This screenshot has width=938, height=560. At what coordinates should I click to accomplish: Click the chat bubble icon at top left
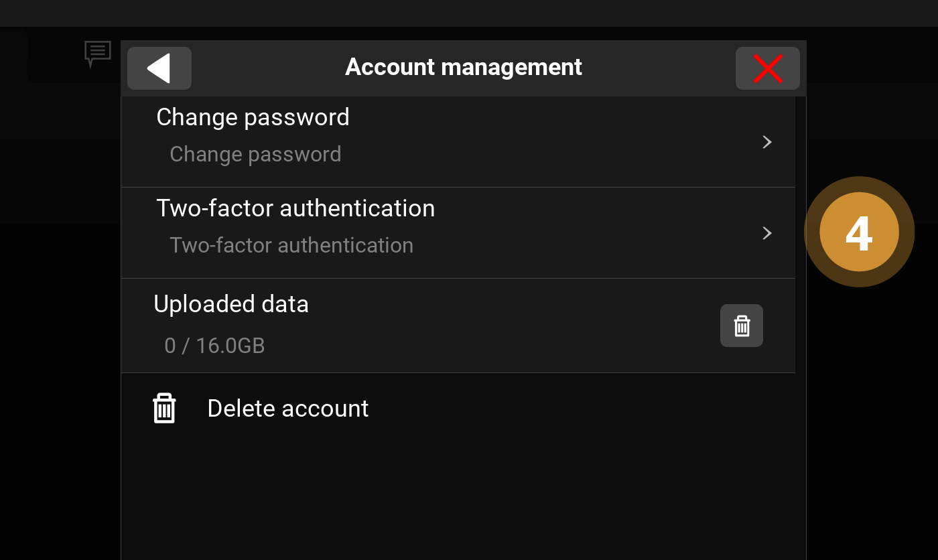[x=97, y=53]
